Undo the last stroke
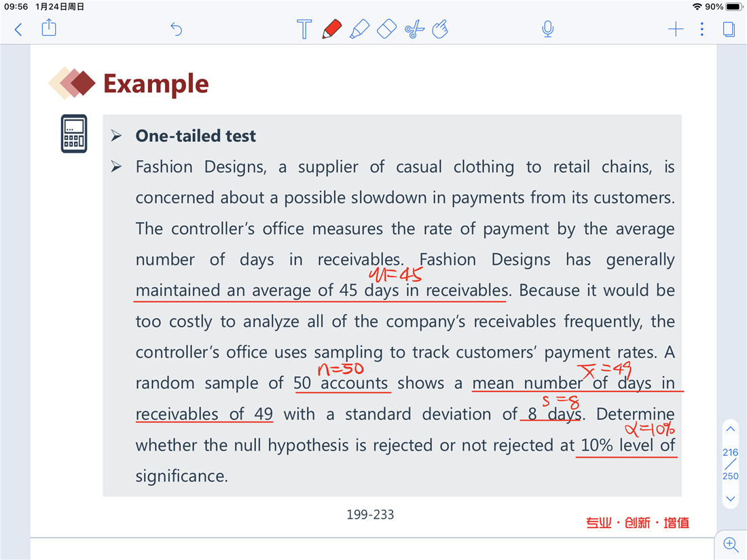The height and width of the screenshot is (560, 747). click(x=177, y=29)
